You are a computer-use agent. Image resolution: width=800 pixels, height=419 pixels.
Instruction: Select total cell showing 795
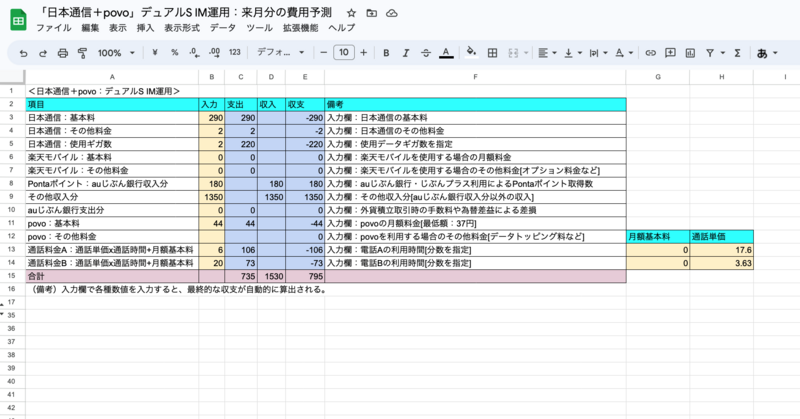pyautogui.click(x=305, y=276)
